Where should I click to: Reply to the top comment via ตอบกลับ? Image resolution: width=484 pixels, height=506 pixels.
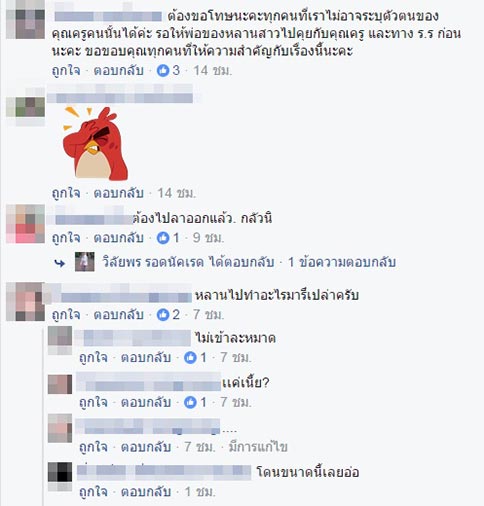(x=119, y=71)
